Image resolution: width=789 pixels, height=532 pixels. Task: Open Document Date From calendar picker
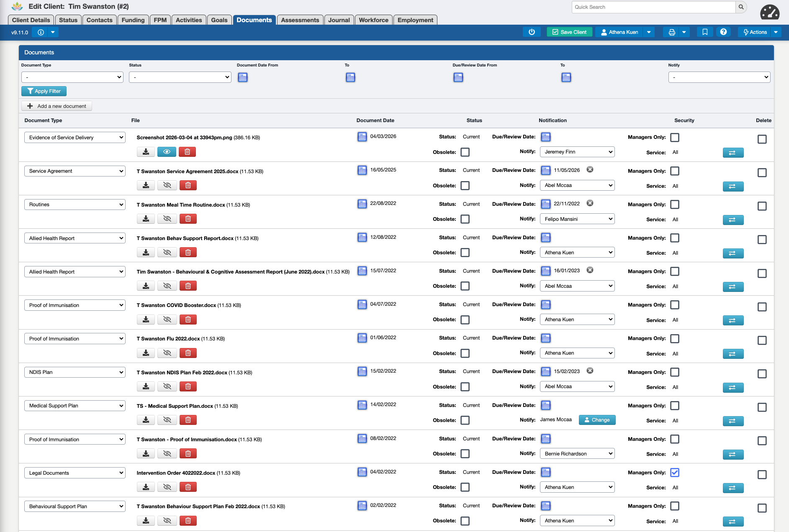click(x=243, y=77)
